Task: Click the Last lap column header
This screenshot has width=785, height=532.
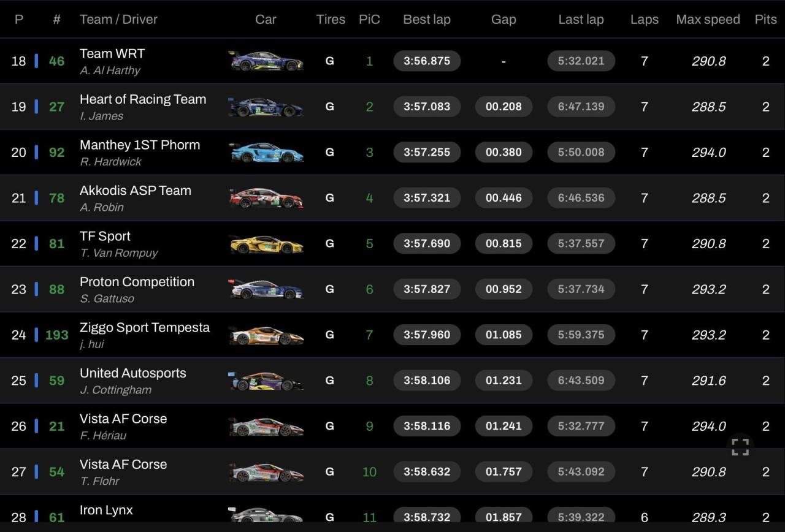Action: click(x=581, y=20)
